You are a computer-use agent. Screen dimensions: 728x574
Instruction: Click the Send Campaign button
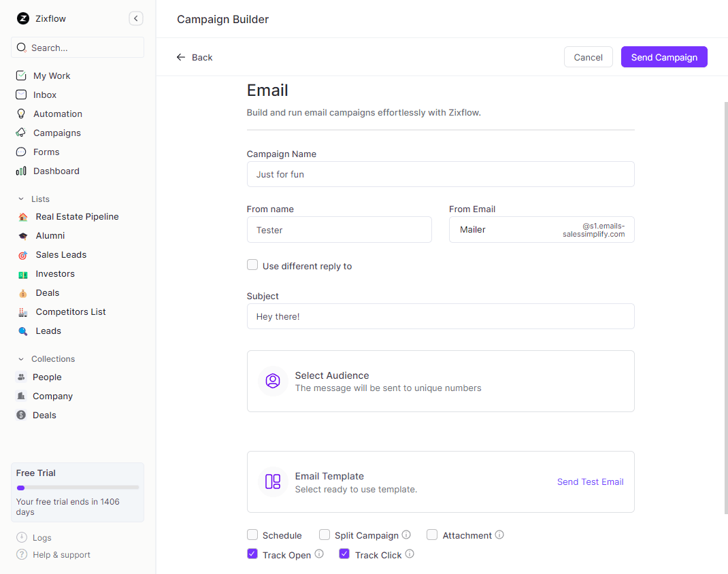pos(664,56)
